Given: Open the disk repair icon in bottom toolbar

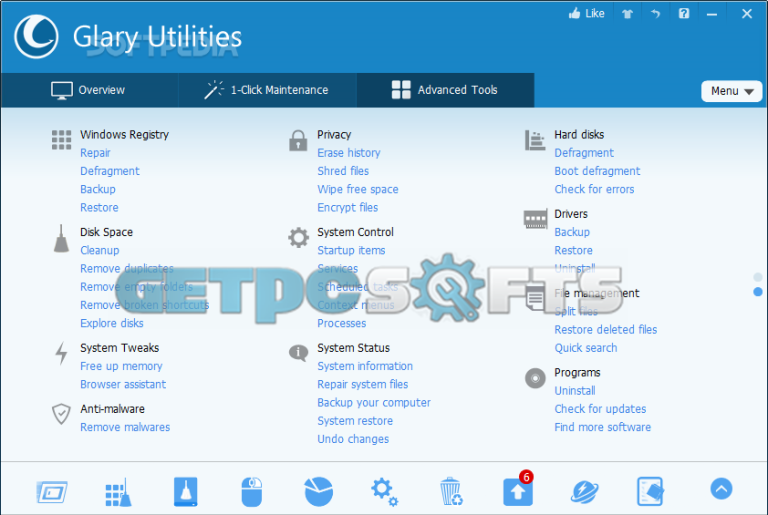Looking at the screenshot, I should click(52, 491).
